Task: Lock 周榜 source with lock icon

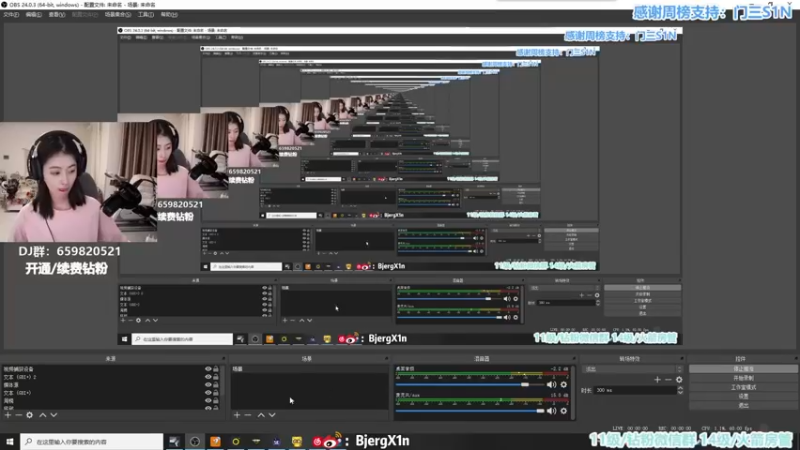Action: (216, 401)
